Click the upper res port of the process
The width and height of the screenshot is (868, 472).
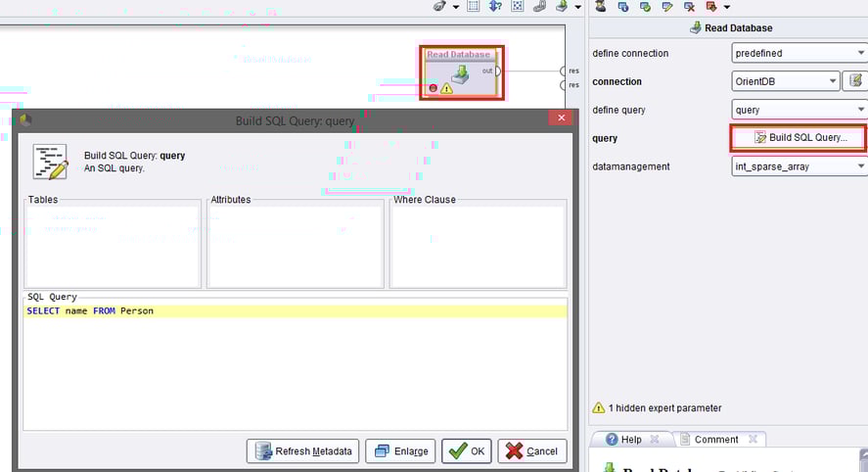coord(563,71)
